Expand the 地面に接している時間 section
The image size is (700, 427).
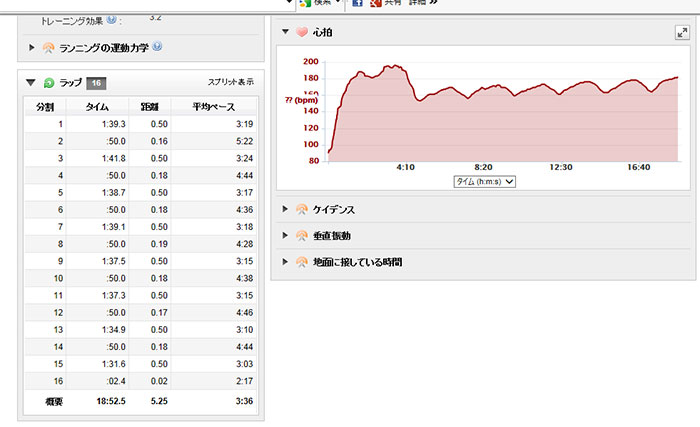pyautogui.click(x=285, y=262)
